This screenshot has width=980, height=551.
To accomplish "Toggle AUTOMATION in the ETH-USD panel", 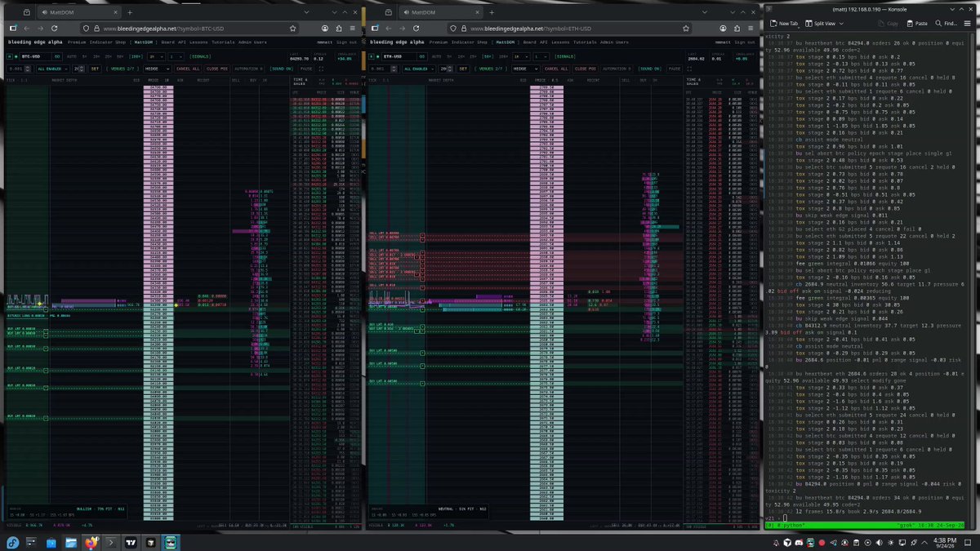I will point(616,69).
